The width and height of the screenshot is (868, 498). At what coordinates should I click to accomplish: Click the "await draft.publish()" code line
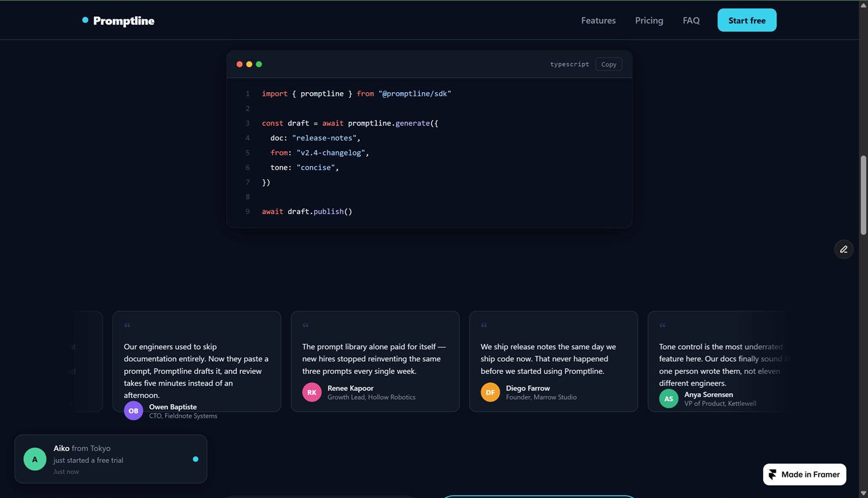[x=307, y=212]
